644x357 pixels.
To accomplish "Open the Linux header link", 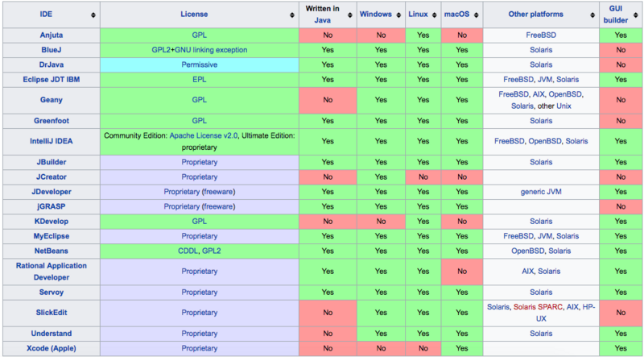I will pyautogui.click(x=418, y=14).
